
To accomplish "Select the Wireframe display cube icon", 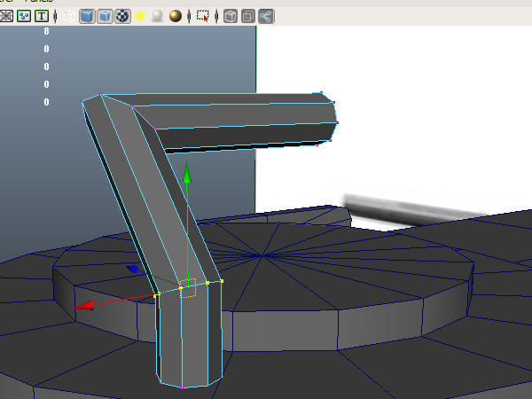I will click(69, 16).
